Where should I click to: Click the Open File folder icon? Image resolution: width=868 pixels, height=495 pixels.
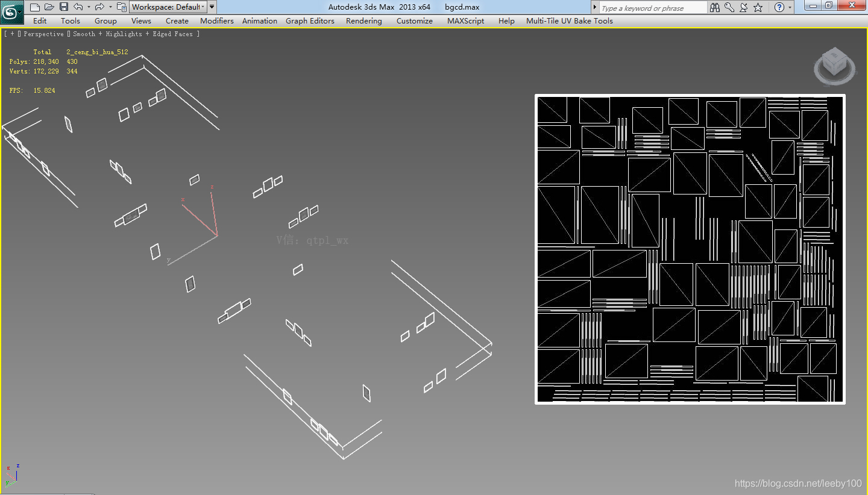(x=49, y=7)
